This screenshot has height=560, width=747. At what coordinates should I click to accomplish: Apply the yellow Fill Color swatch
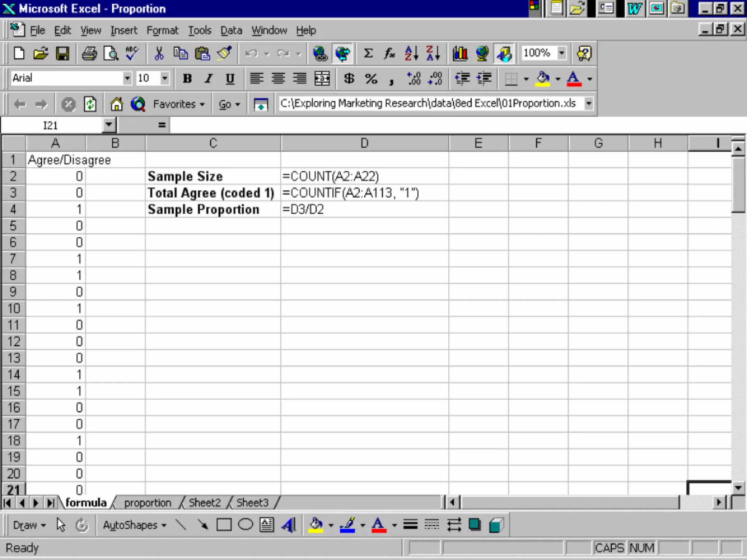pos(542,78)
